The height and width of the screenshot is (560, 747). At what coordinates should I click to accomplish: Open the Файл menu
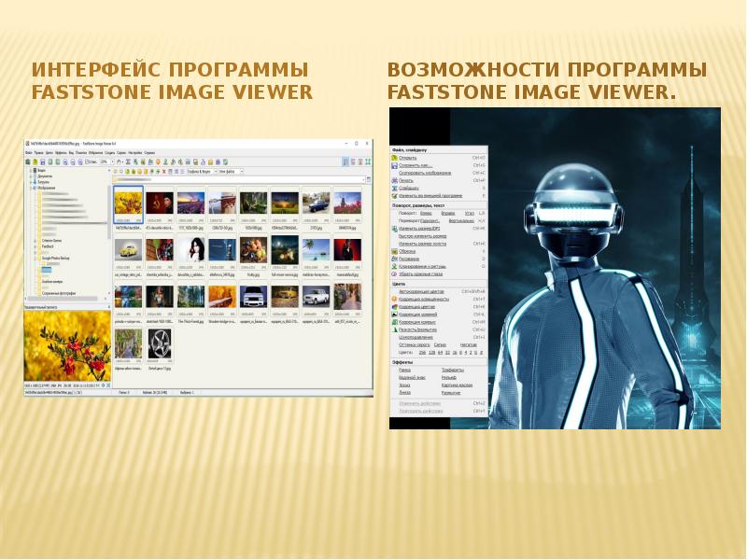click(29, 153)
